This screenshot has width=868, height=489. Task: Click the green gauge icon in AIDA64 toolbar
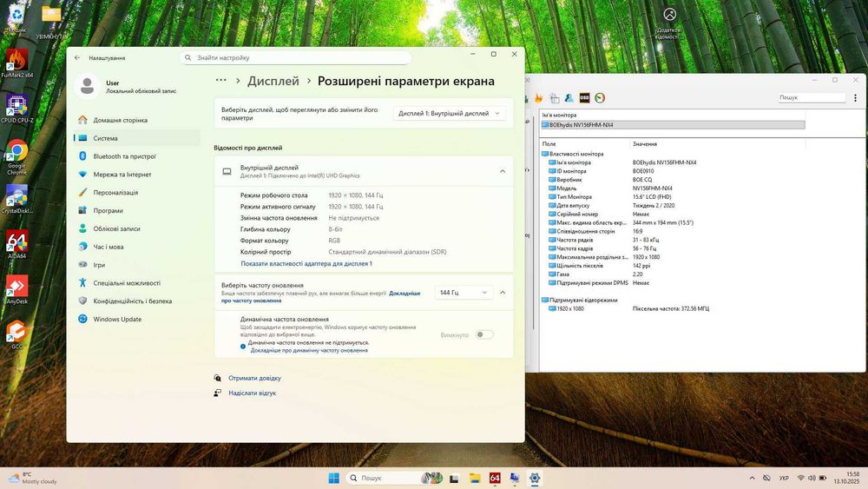click(600, 98)
